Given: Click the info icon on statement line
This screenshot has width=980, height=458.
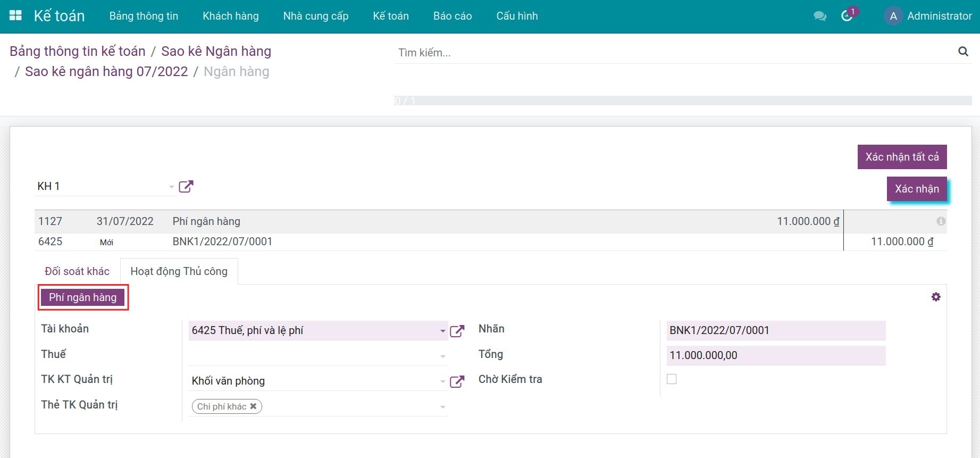Looking at the screenshot, I should (x=941, y=221).
